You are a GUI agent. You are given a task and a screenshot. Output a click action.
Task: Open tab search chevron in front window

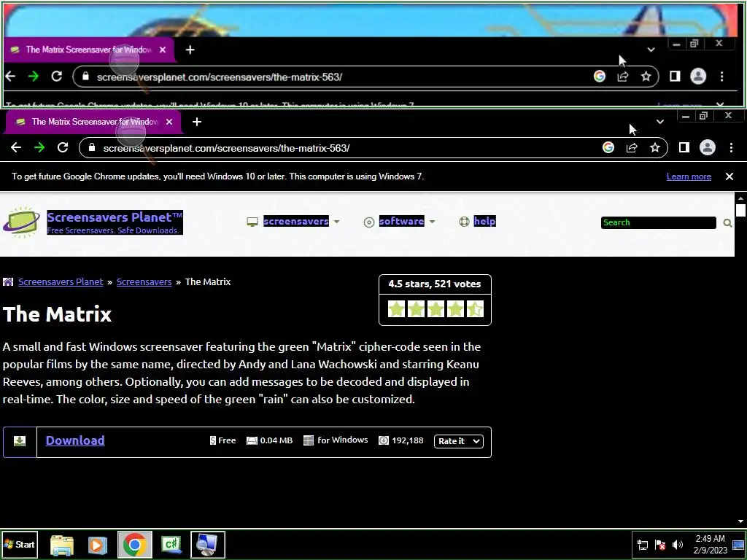(659, 122)
